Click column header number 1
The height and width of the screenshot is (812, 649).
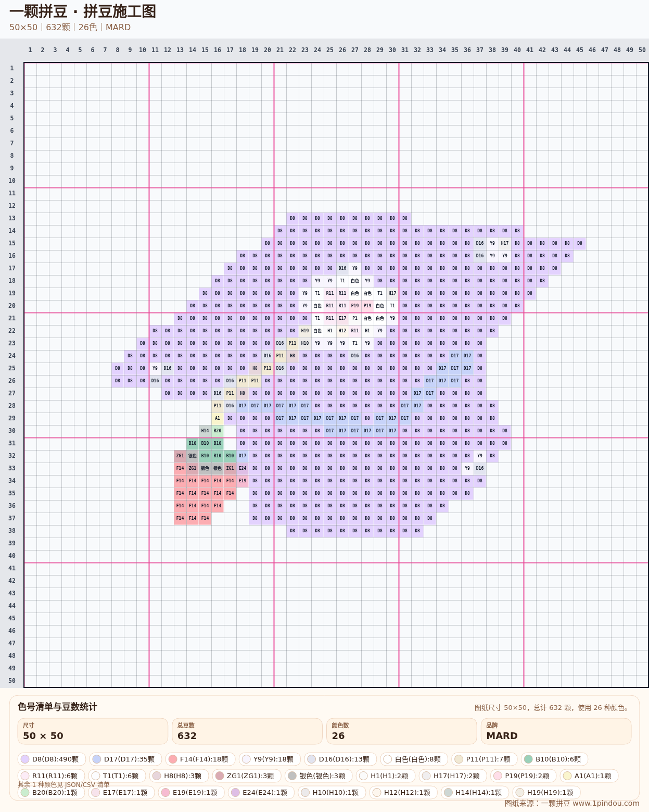pyautogui.click(x=30, y=50)
